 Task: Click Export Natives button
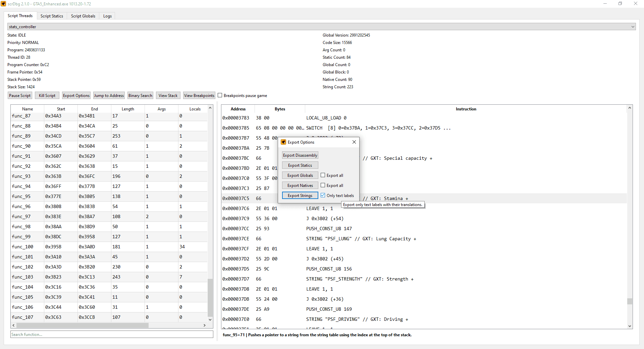pos(300,185)
